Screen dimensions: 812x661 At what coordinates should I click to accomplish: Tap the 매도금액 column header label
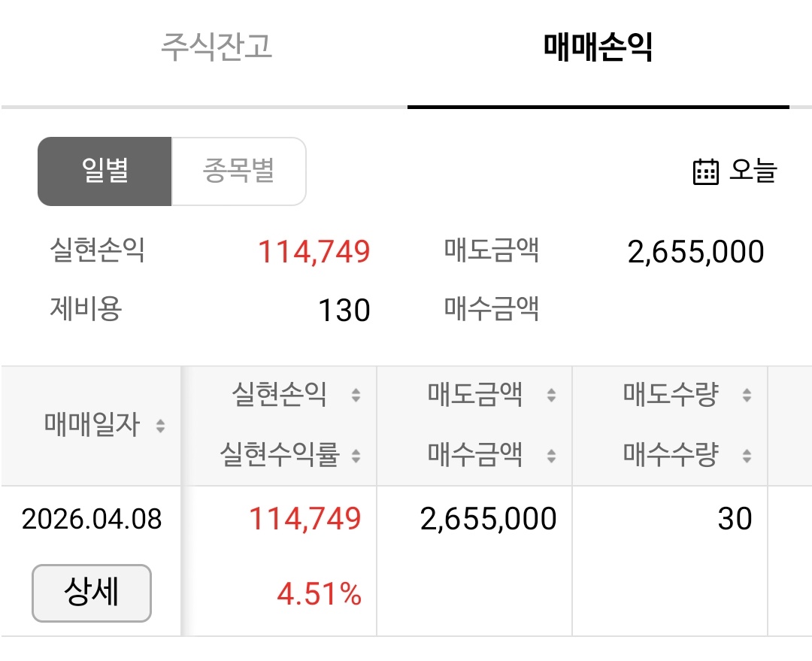pyautogui.click(x=475, y=395)
